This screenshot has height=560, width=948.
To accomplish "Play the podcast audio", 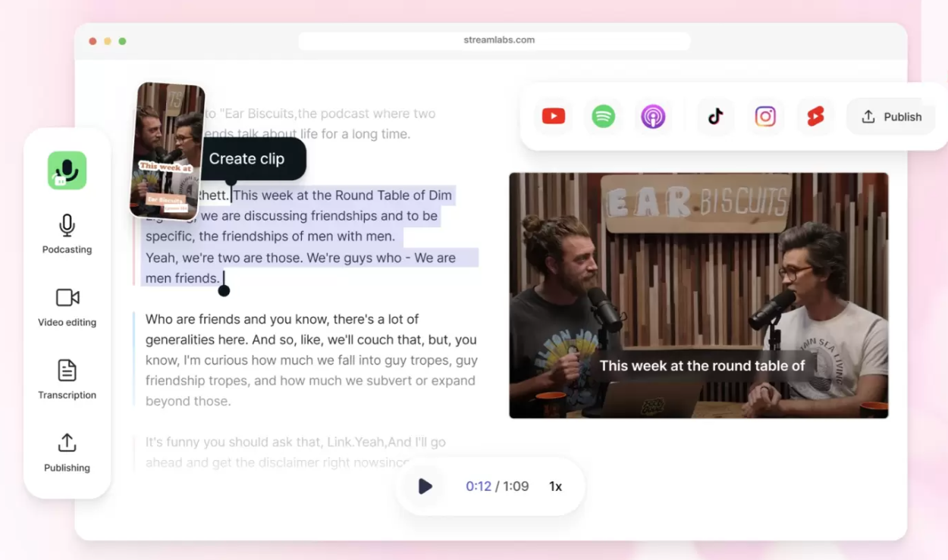I will coord(425,486).
